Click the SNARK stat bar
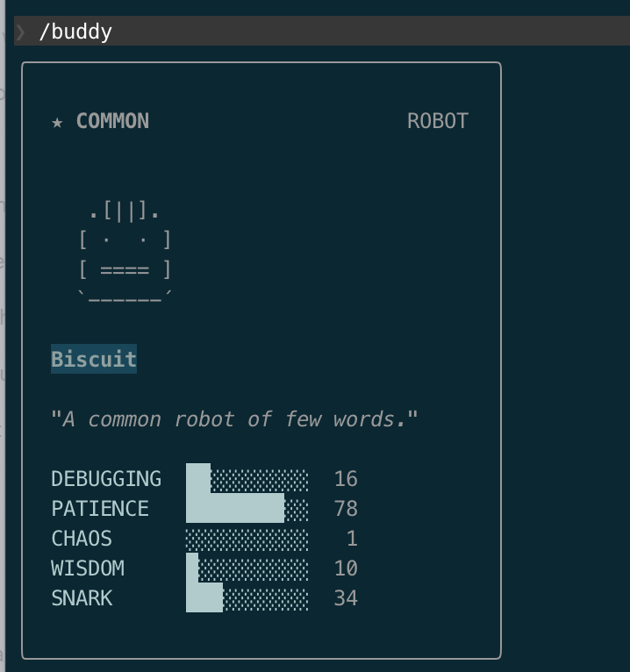Image resolution: width=630 pixels, height=672 pixels. pyautogui.click(x=247, y=598)
